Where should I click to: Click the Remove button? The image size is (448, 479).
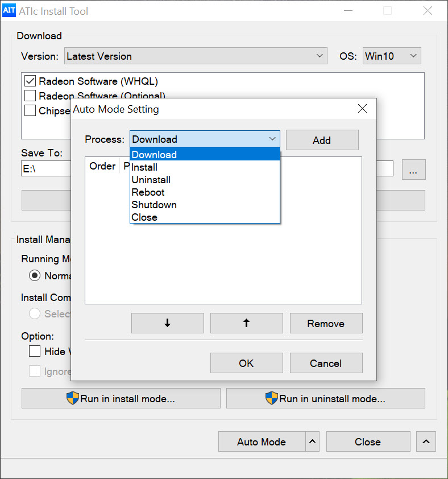pos(326,323)
